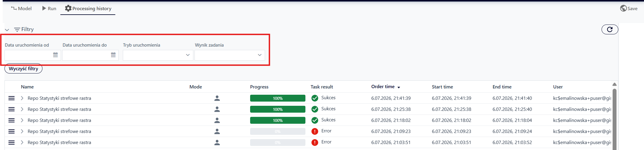Open row menu for 21:41:39 task
Viewport: 644px width, 150px height.
11,98
